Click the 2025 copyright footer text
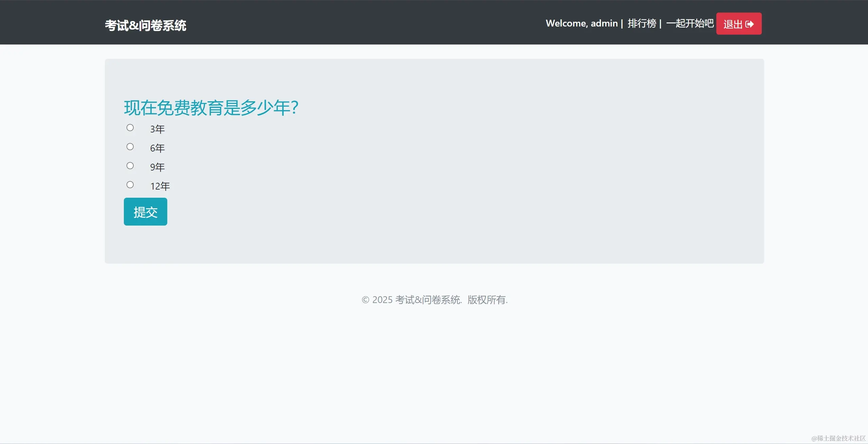 point(434,300)
